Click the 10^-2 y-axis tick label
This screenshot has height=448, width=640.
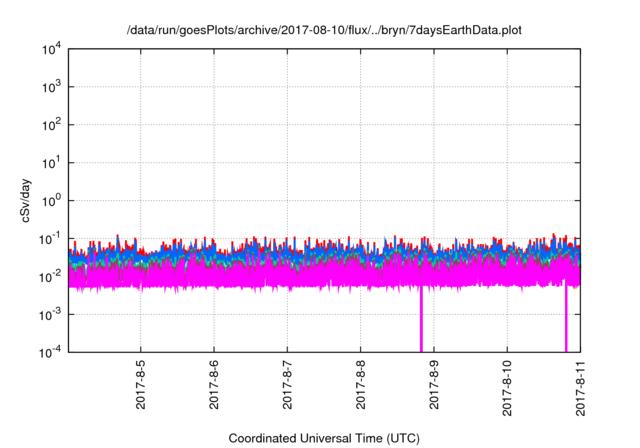50,277
